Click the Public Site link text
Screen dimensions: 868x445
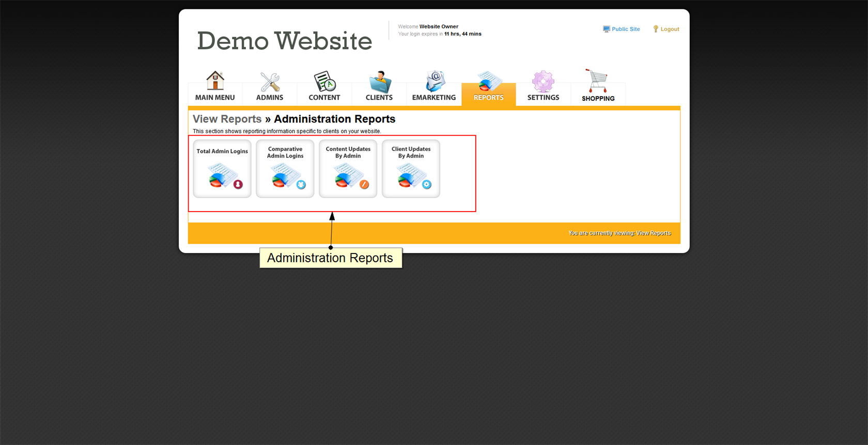click(626, 29)
